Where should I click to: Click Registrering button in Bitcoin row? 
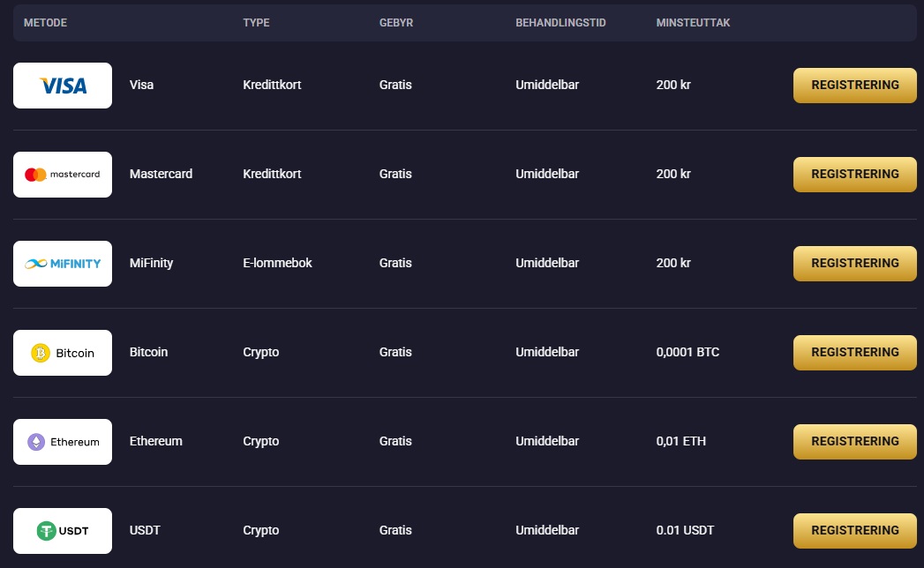pos(854,352)
